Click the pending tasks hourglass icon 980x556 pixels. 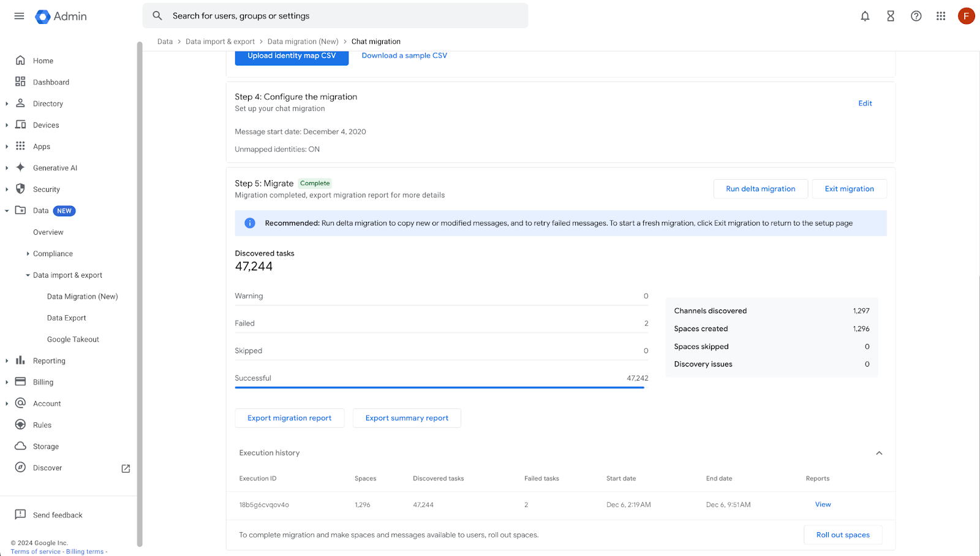(x=890, y=16)
